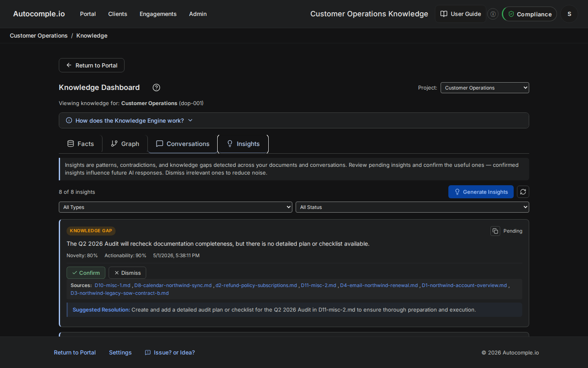Click the KNOWLEDGE GAP badge
Image resolution: width=588 pixels, height=368 pixels.
[91, 231]
